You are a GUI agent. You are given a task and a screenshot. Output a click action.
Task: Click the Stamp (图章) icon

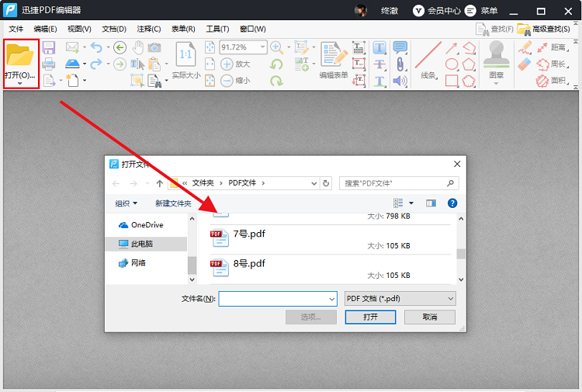497,54
